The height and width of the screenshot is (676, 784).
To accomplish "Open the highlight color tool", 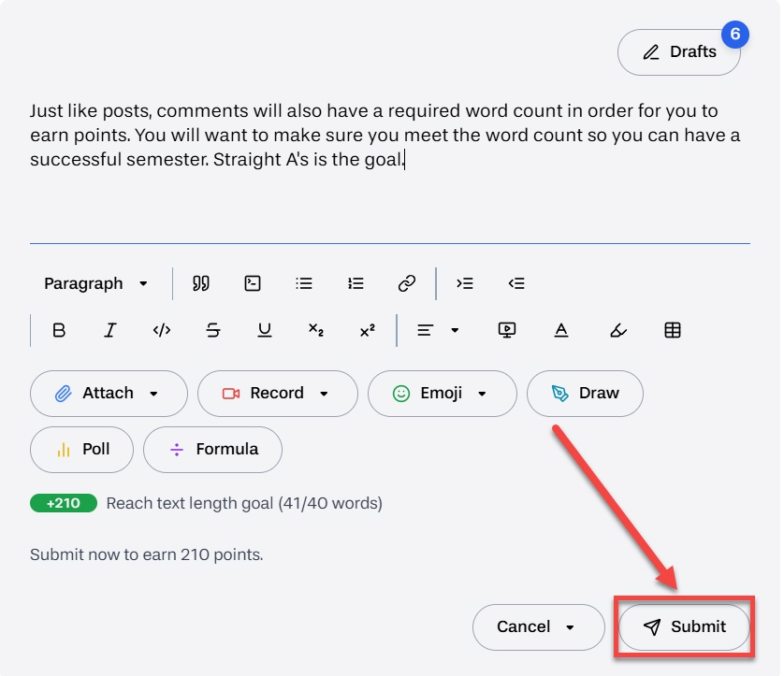I will tap(618, 330).
